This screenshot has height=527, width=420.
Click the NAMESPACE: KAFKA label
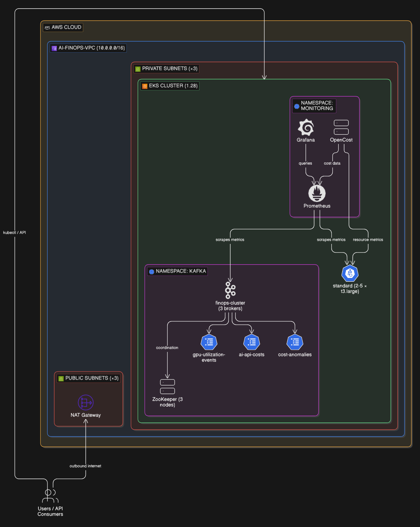click(x=177, y=271)
